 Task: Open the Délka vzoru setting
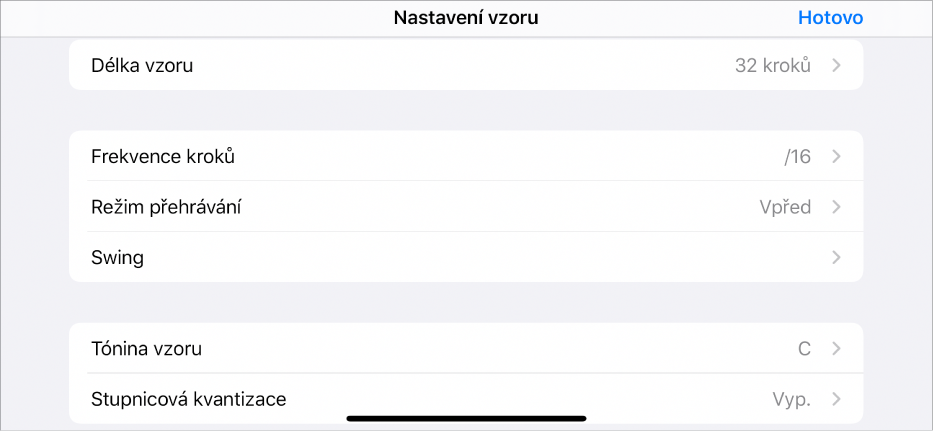click(141, 66)
